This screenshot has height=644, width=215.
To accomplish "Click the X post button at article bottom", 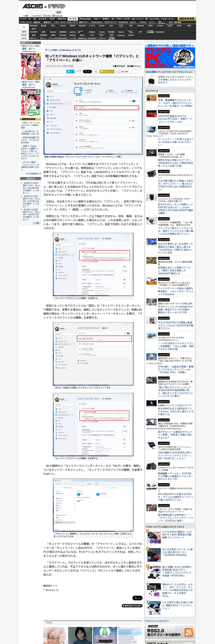I will click(137, 598).
